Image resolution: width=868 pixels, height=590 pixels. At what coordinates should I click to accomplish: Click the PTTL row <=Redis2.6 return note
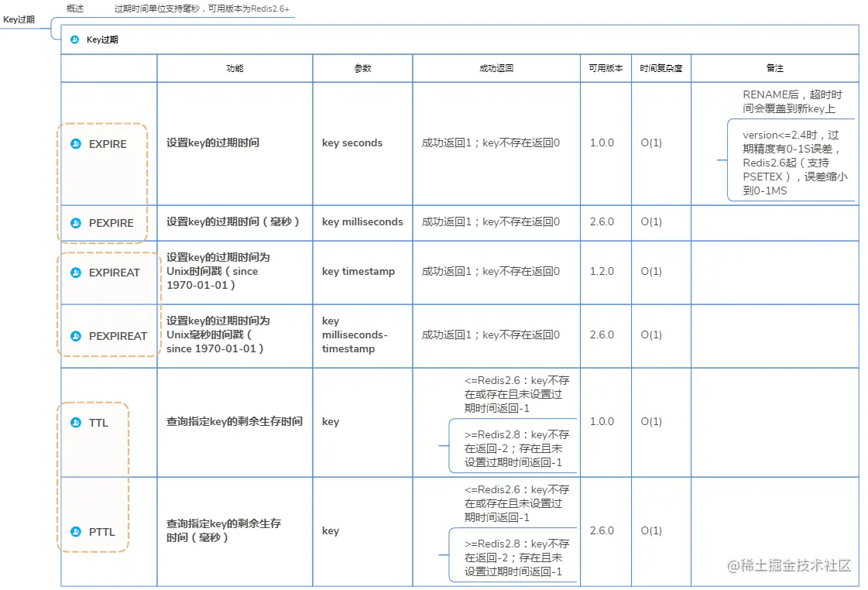(516, 503)
